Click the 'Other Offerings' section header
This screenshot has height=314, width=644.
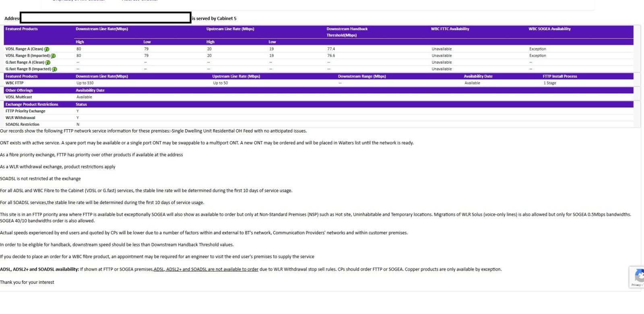(x=19, y=90)
